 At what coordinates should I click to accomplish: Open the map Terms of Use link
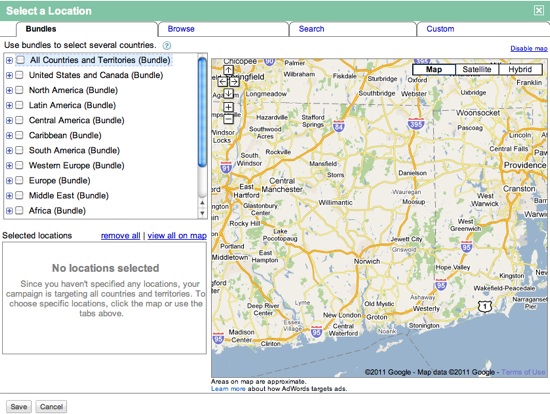523,372
